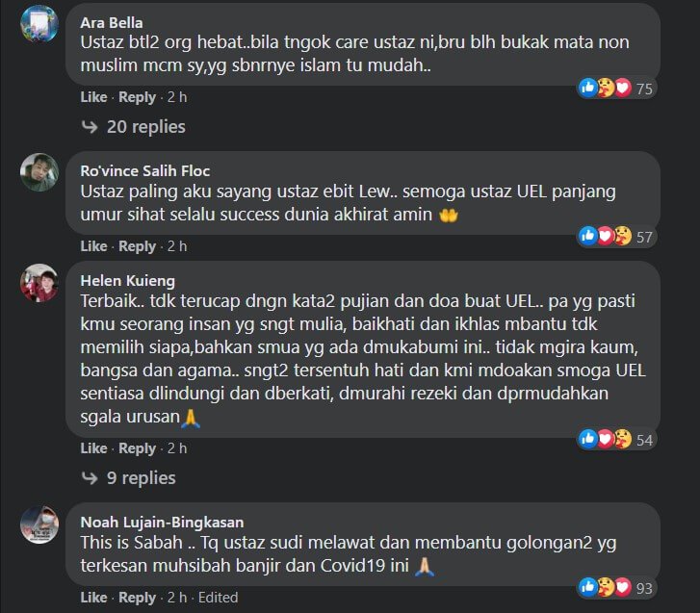Open the 2 h timestamp on Ro'vince's comment
700x613 pixels.
pyautogui.click(x=177, y=245)
